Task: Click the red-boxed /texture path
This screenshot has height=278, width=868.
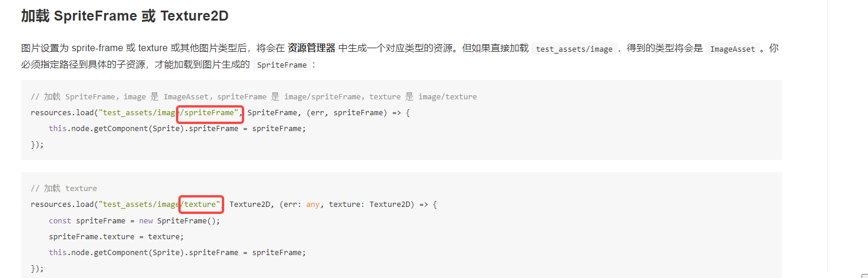Action: point(201,205)
